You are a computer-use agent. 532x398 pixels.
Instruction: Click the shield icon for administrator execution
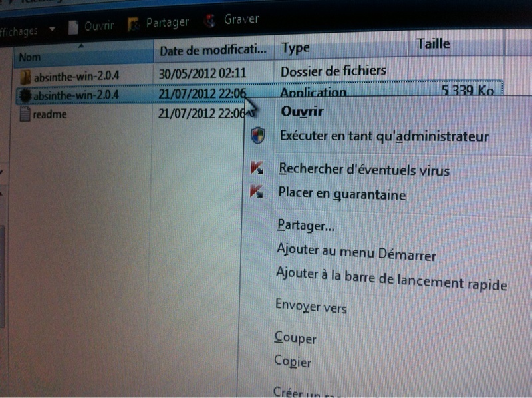click(x=258, y=136)
